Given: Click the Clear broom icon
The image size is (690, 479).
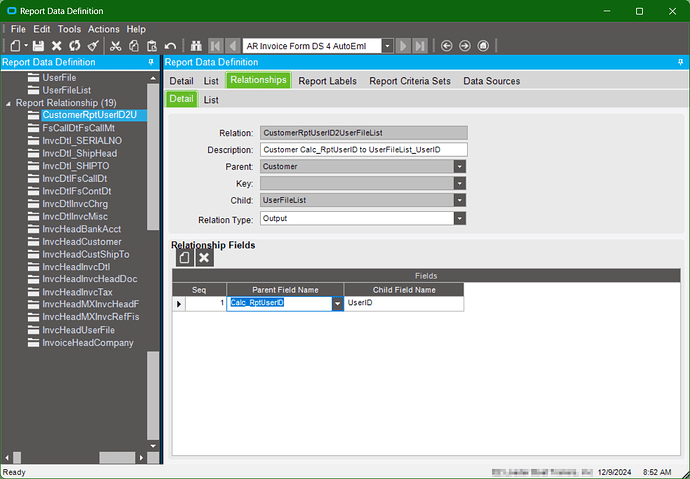Looking at the screenshot, I should pos(93,46).
